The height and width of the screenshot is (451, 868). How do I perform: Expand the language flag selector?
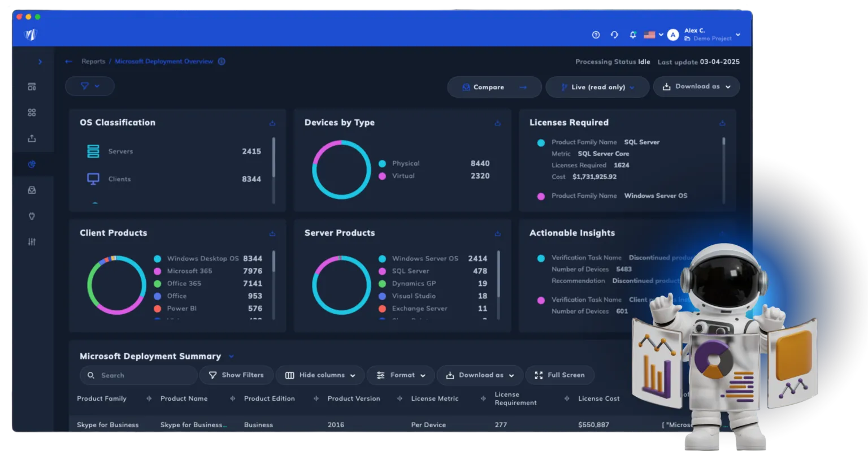[x=653, y=35]
